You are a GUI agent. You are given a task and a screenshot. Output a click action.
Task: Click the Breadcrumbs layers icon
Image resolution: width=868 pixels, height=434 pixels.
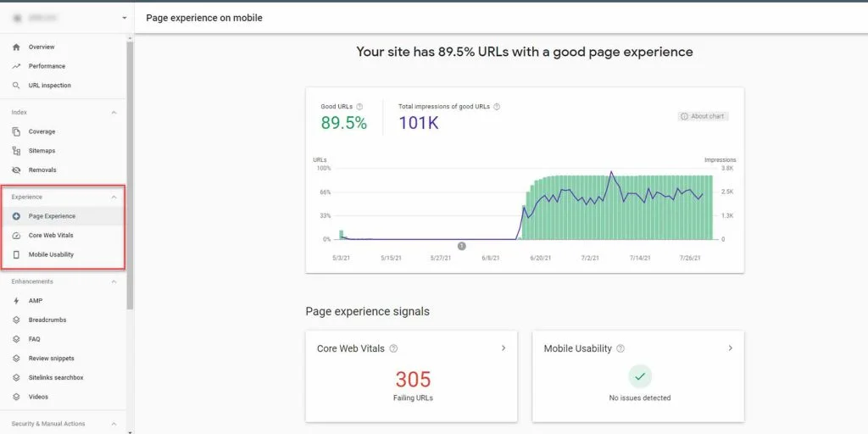tap(16, 320)
